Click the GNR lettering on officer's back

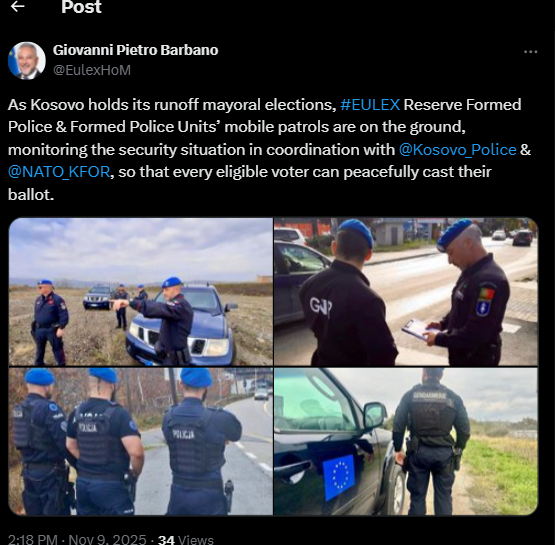pyautogui.click(x=321, y=306)
